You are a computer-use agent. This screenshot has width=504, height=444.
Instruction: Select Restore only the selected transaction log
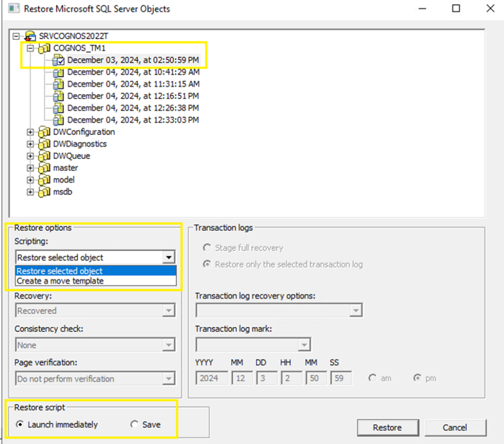click(x=207, y=264)
